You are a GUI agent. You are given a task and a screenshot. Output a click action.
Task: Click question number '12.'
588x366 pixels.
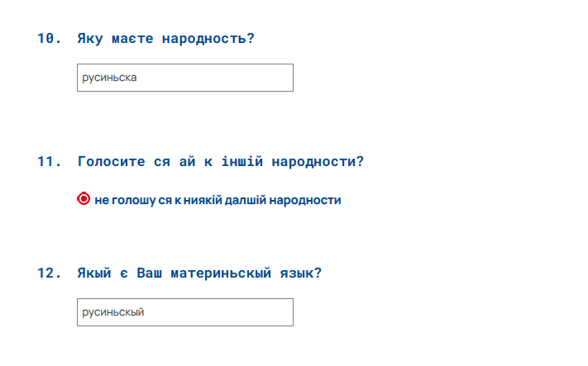(49, 273)
